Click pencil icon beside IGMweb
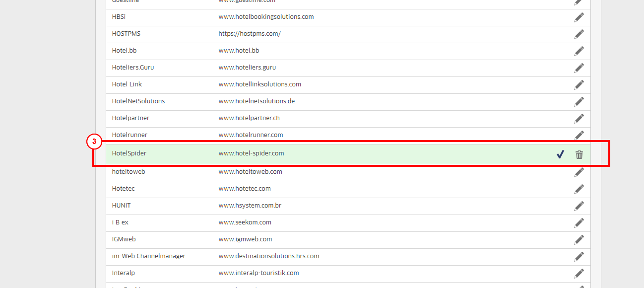 579,240
